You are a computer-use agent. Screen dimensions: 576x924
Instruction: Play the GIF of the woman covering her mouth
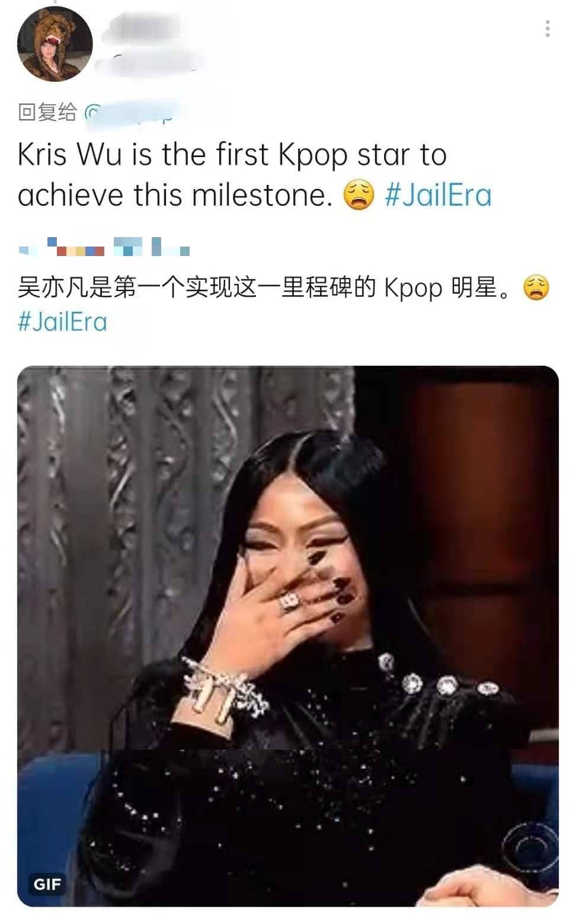[288, 636]
